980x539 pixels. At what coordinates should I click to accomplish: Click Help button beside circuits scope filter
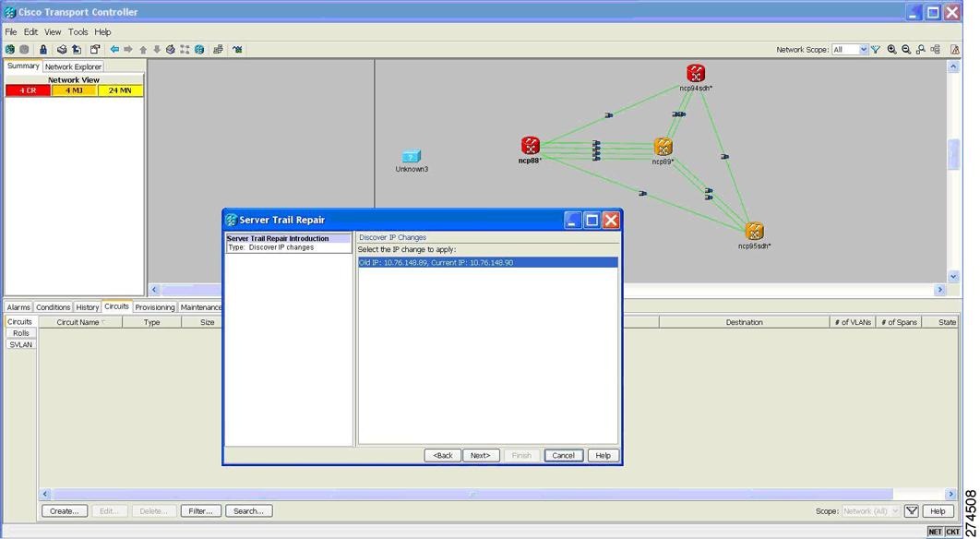pos(938,511)
